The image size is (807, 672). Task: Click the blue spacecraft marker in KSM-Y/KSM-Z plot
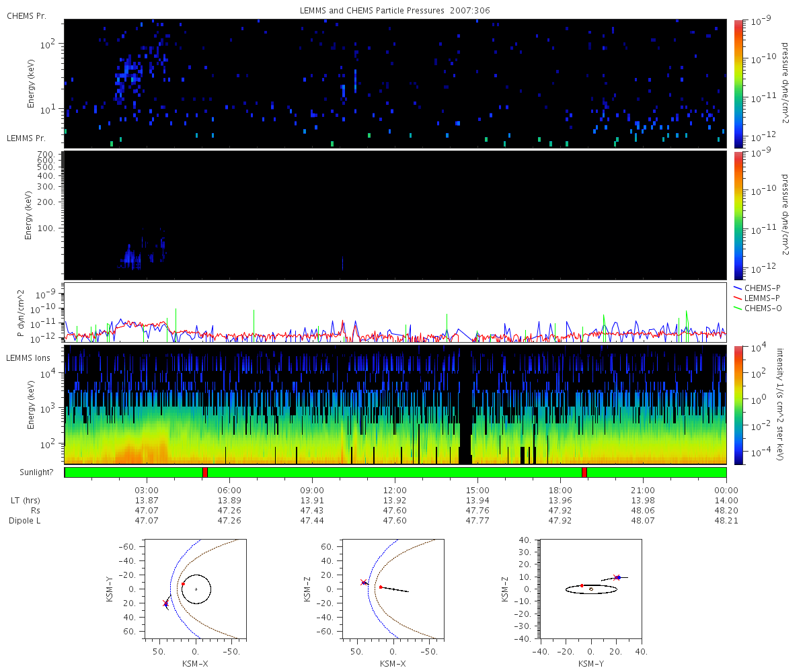point(618,577)
